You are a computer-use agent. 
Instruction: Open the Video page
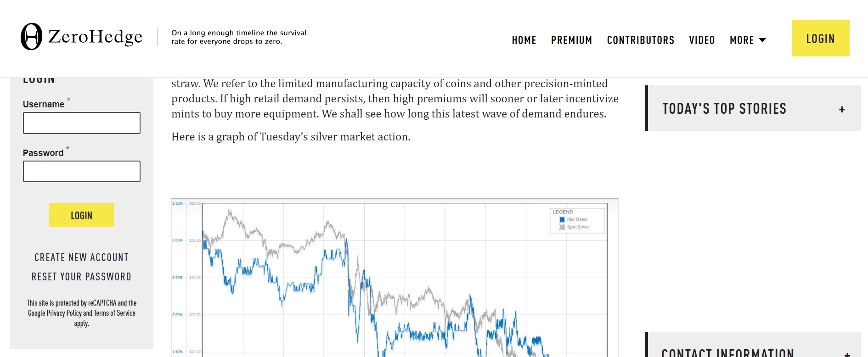702,40
